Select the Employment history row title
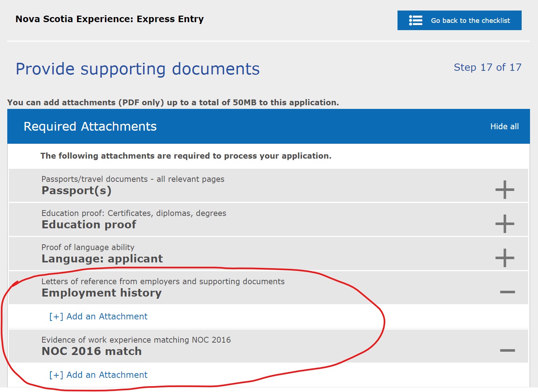The image size is (538, 392). click(102, 293)
